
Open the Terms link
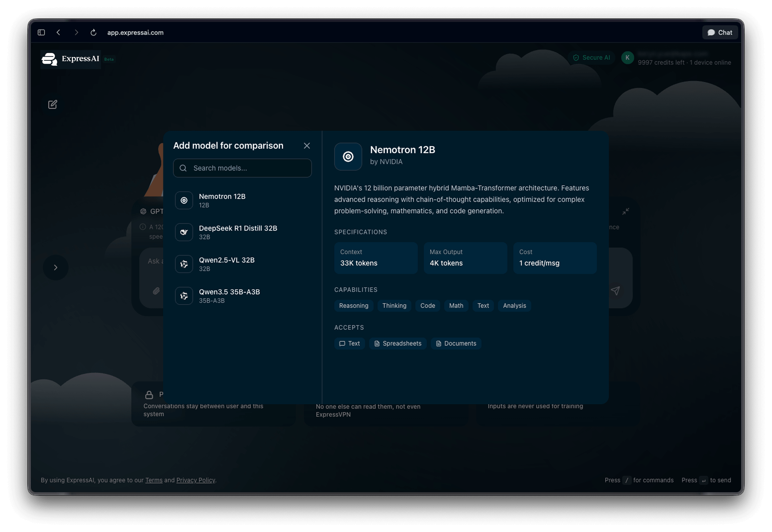154,480
